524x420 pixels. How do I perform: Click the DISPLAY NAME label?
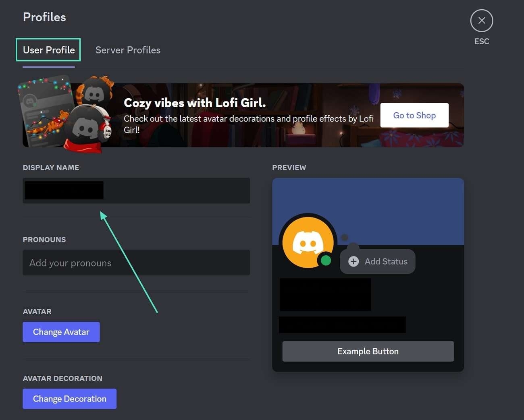pos(51,168)
